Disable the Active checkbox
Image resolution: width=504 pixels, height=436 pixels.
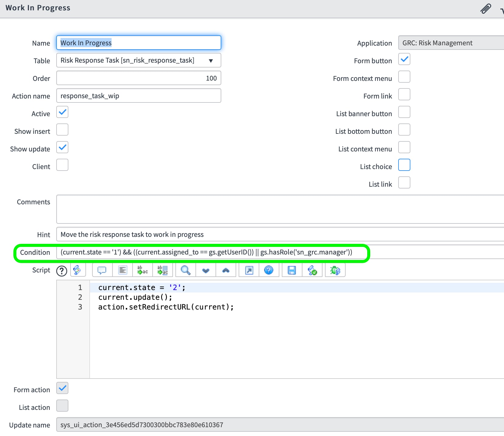(x=62, y=112)
